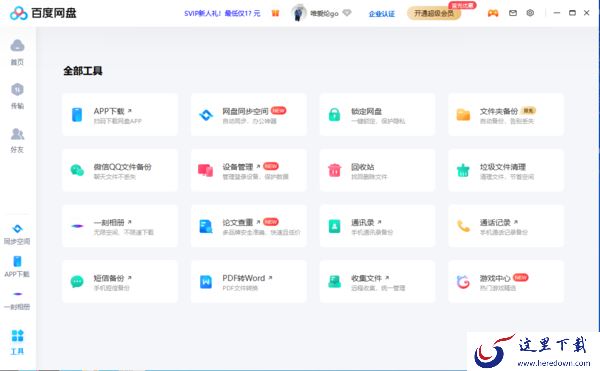Screen dimensions: 600x371
Task: Click the 百度网盘 logo at top left
Action: [43, 13]
